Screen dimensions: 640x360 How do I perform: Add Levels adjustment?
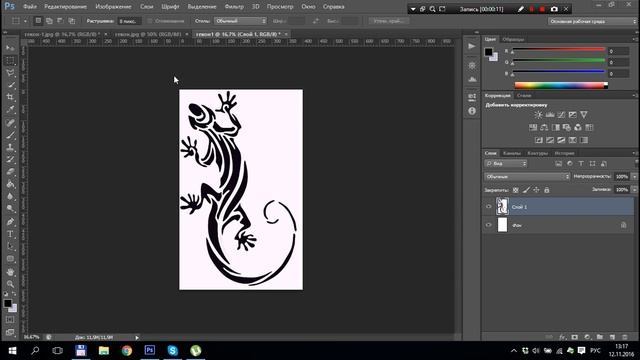click(550, 115)
